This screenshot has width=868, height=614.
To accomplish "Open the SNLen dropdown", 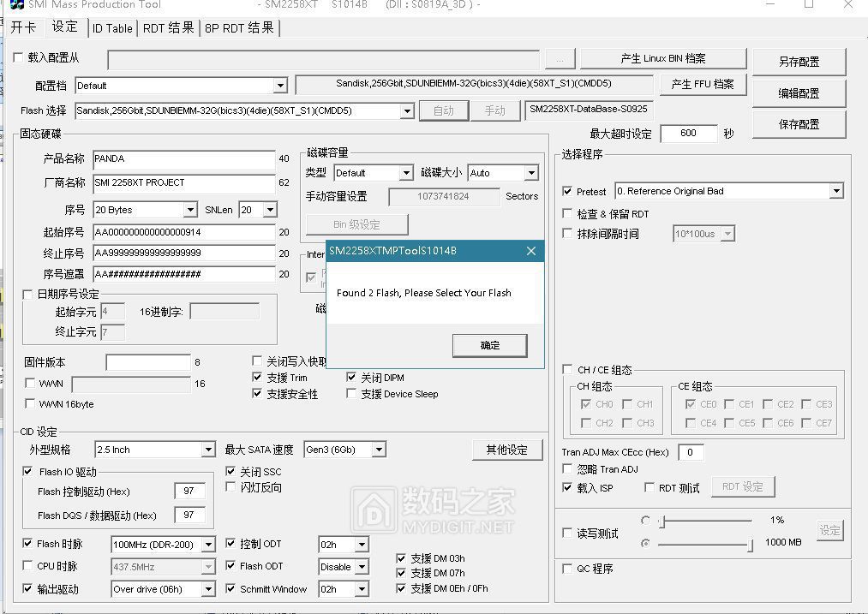I will [x=270, y=210].
